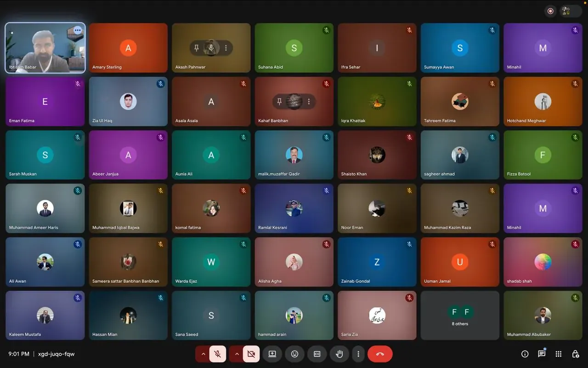The height and width of the screenshot is (368, 588).
Task: Select Muhammad Abubaker's tile
Action: 543,315
